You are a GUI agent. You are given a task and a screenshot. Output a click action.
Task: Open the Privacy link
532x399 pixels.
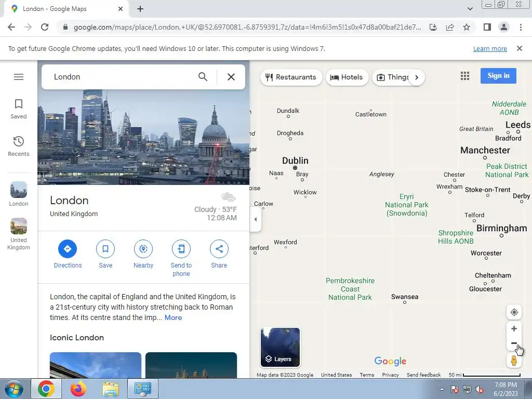pos(390,375)
